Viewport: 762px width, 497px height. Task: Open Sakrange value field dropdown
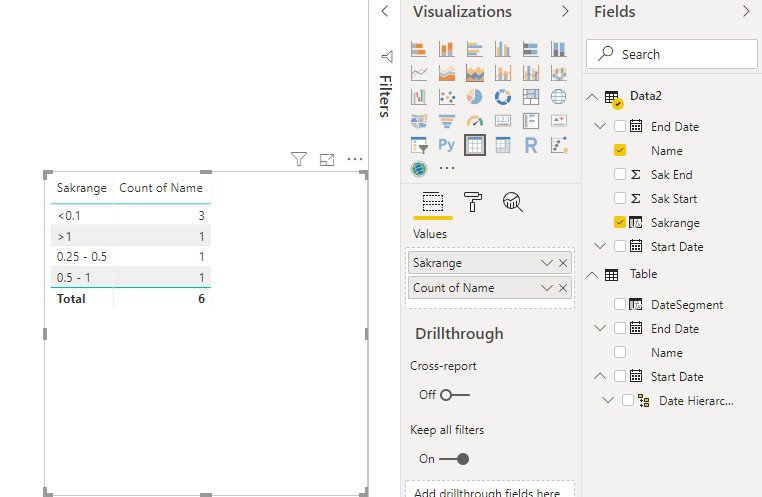(x=547, y=263)
